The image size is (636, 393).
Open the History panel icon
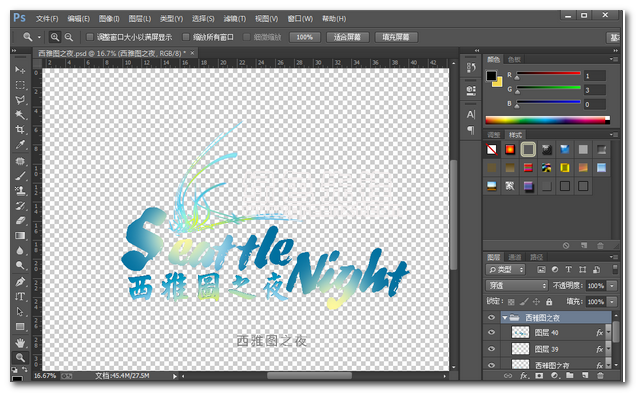(471, 67)
